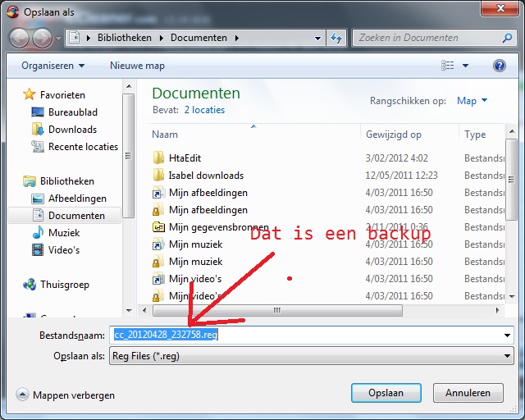Click the Muziek music note icon
This screenshot has width=525, height=420.
click(38, 232)
